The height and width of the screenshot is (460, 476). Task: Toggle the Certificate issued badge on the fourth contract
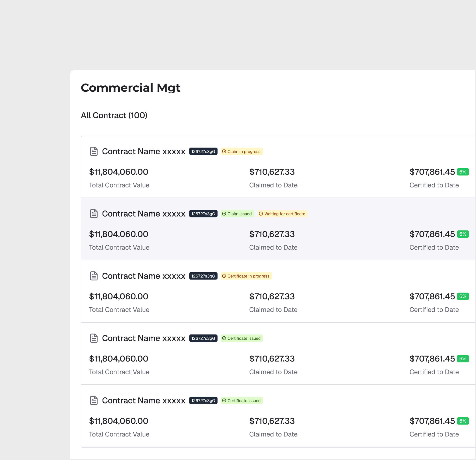click(x=242, y=338)
